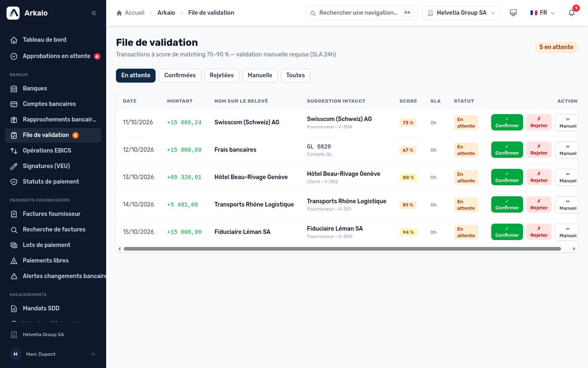Click the display monitor icon in header

tap(514, 13)
